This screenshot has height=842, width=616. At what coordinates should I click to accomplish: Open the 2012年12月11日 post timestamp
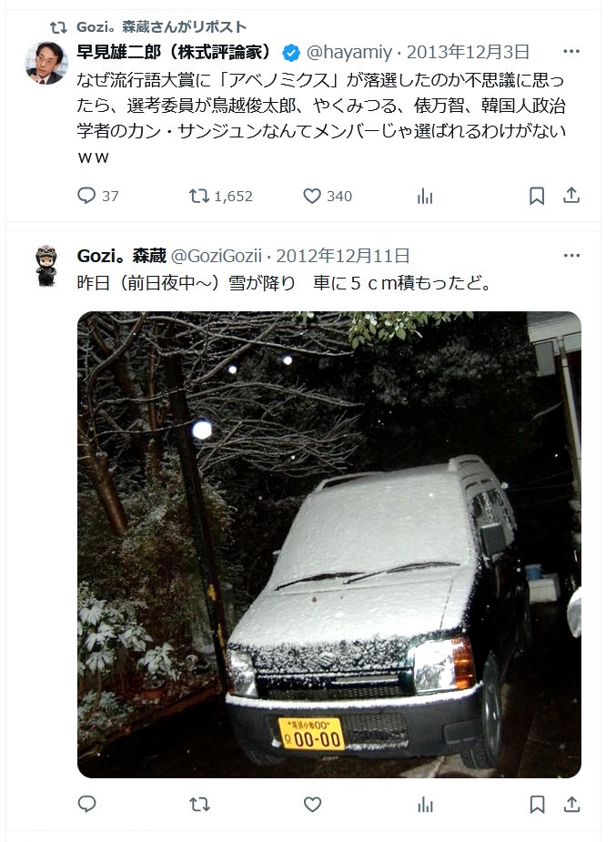click(343, 256)
